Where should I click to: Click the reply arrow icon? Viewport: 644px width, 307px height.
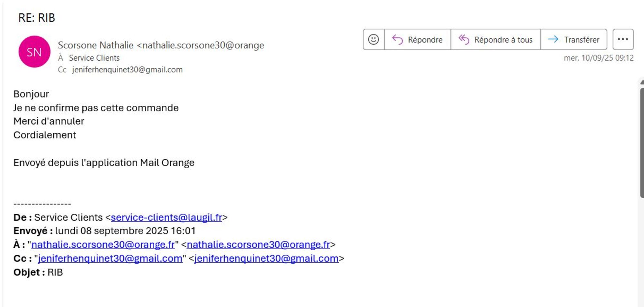[397, 40]
